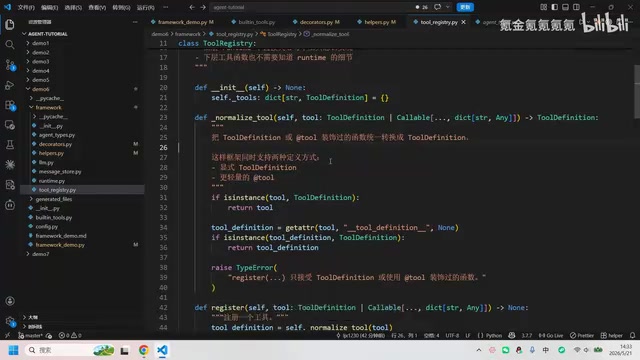Open the chat icon in title bar
The image size is (640, 360).
coord(437,7)
